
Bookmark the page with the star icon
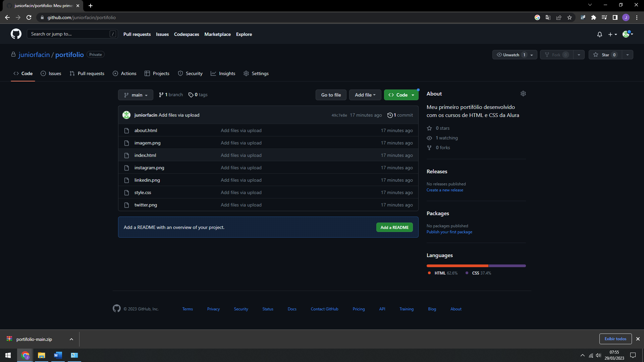point(570,17)
